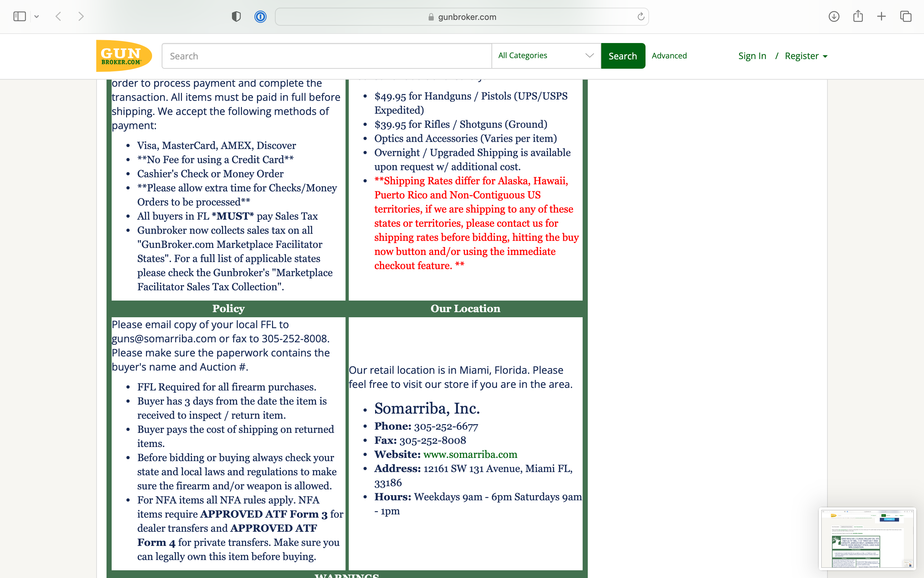Click the lock icon in address bar
The height and width of the screenshot is (578, 924).
pos(431,17)
